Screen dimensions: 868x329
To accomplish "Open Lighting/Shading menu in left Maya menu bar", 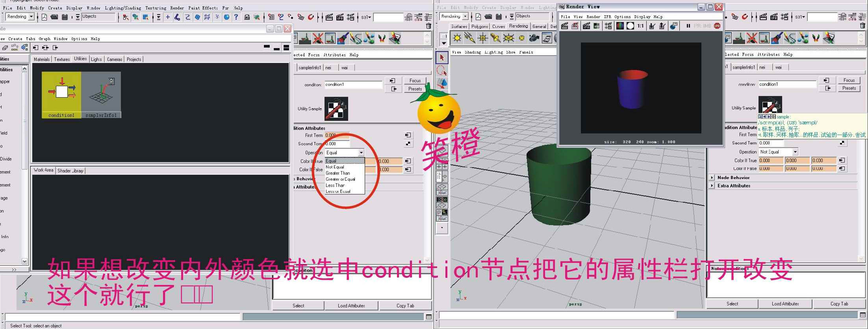I will [123, 8].
